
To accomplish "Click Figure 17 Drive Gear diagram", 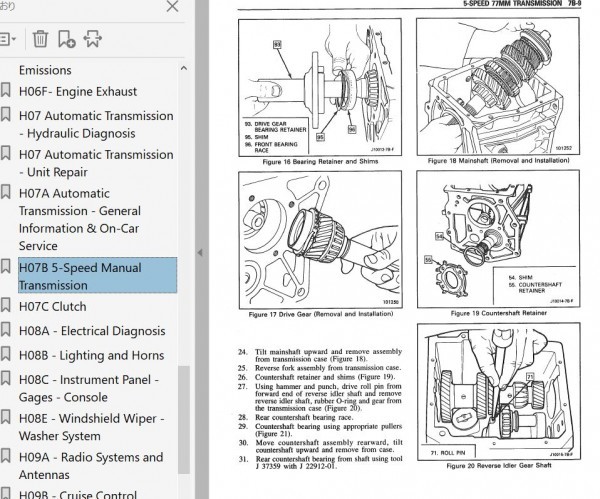I will (x=320, y=240).
